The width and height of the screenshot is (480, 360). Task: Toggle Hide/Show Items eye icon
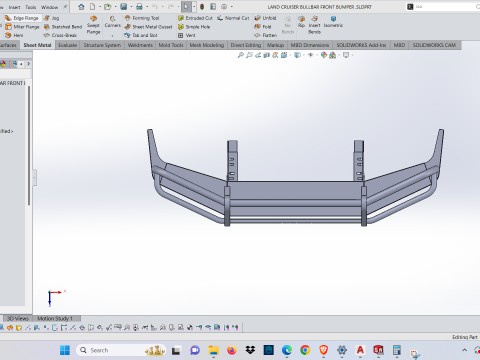(310, 55)
